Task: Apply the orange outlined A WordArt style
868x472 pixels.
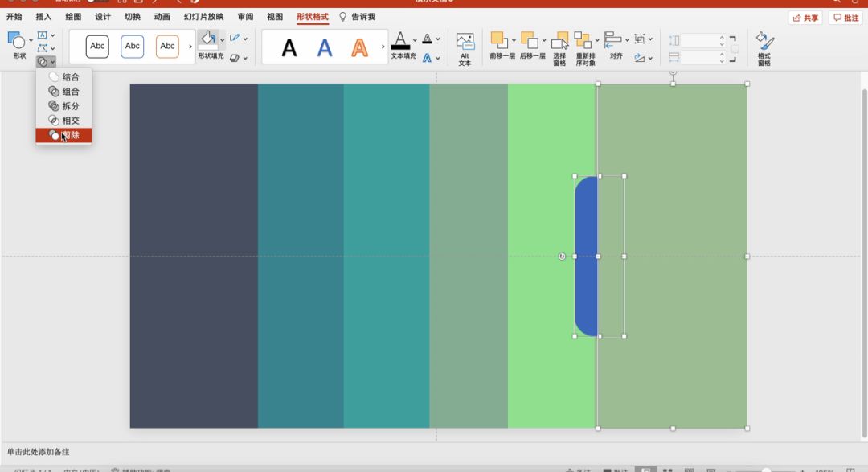Action: point(360,48)
